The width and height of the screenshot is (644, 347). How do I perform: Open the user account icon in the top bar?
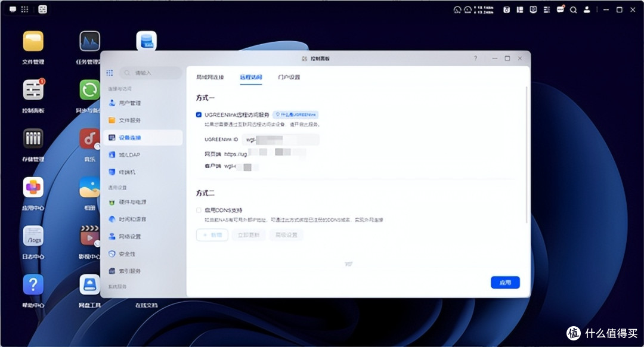[x=587, y=10]
